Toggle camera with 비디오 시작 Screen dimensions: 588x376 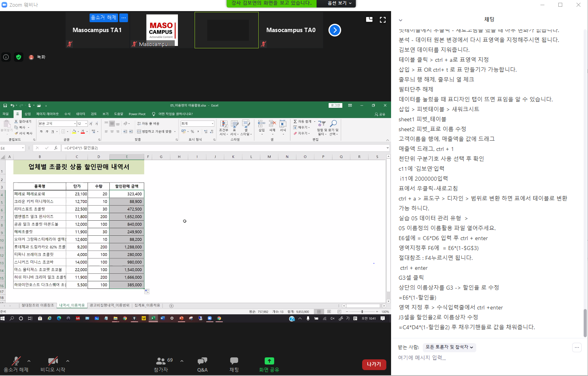click(53, 361)
